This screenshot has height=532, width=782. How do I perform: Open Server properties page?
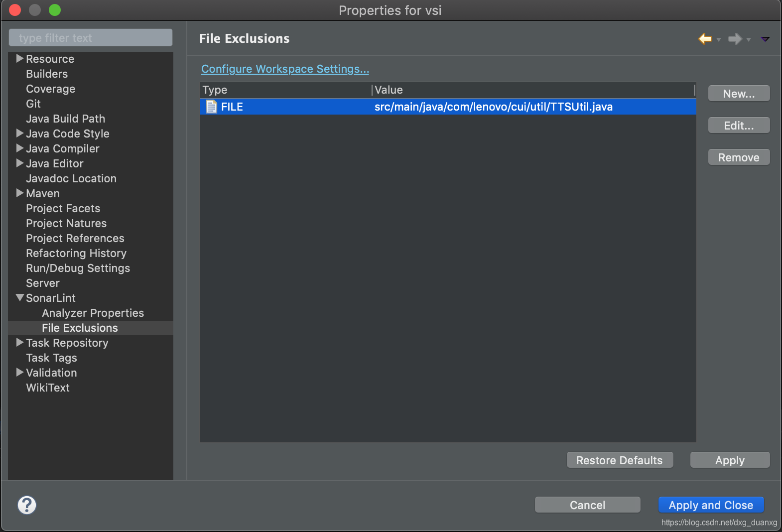coord(43,283)
